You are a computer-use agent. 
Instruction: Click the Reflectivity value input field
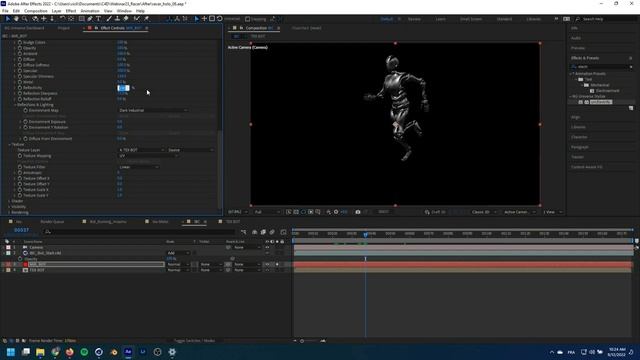point(123,88)
